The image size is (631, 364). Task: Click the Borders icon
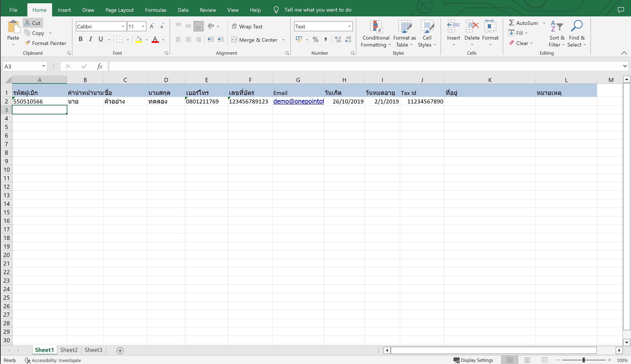[120, 40]
